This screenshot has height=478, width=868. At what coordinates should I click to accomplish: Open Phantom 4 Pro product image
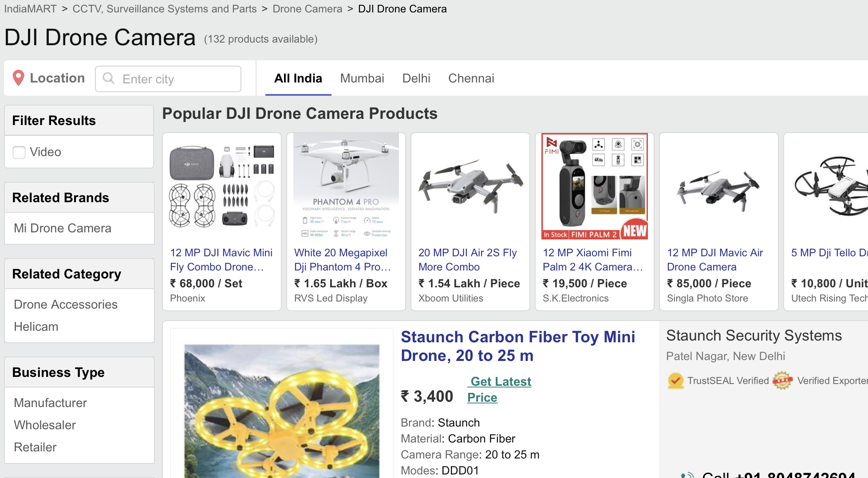346,186
